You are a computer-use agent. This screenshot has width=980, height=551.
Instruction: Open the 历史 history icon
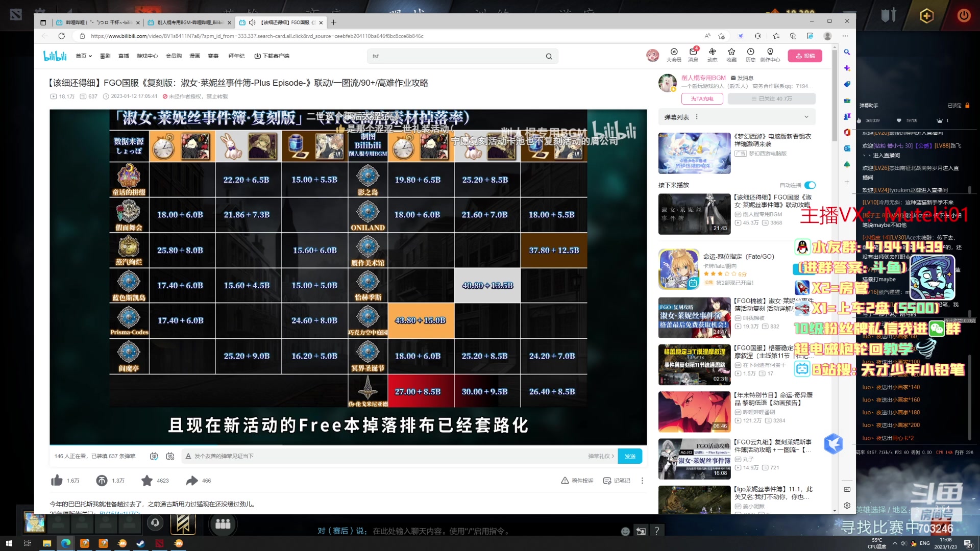(x=750, y=55)
